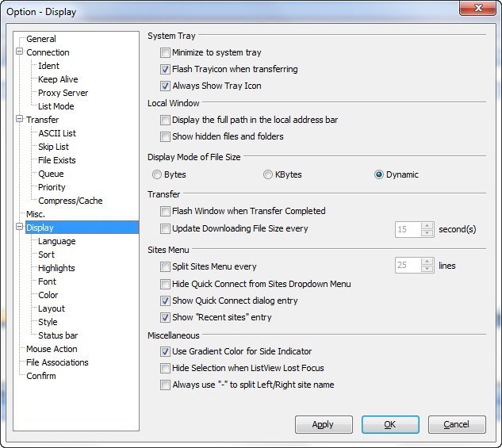Go to Mouse Action settings

(52, 349)
